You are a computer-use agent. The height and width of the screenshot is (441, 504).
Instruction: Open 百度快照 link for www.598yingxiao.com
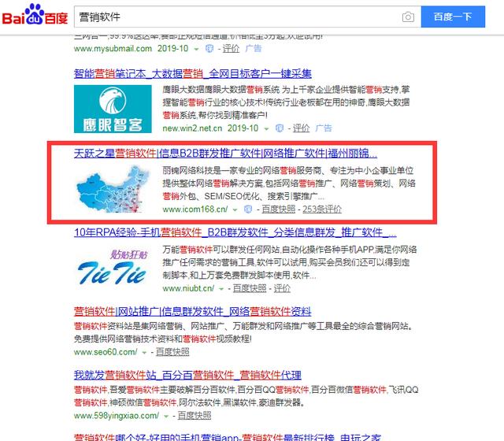coord(195,416)
